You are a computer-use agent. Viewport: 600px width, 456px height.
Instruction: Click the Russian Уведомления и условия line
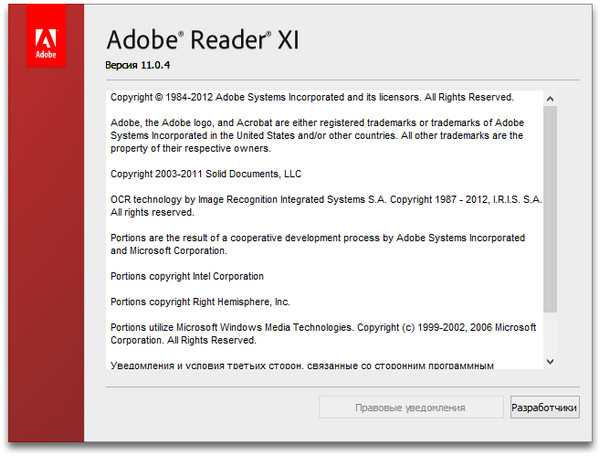(x=301, y=364)
